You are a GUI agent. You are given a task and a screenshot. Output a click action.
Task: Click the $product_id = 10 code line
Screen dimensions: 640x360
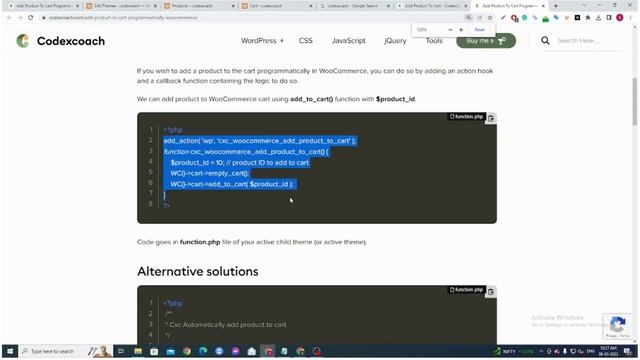click(240, 162)
